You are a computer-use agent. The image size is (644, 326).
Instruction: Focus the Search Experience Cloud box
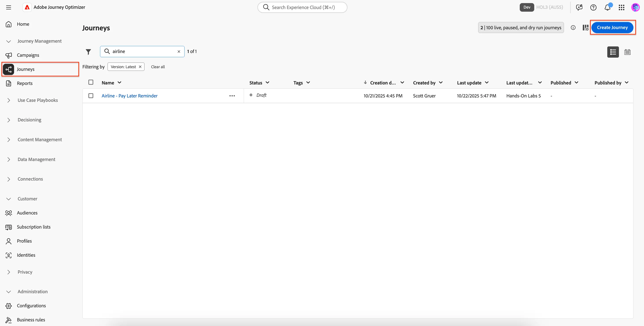[302, 7]
